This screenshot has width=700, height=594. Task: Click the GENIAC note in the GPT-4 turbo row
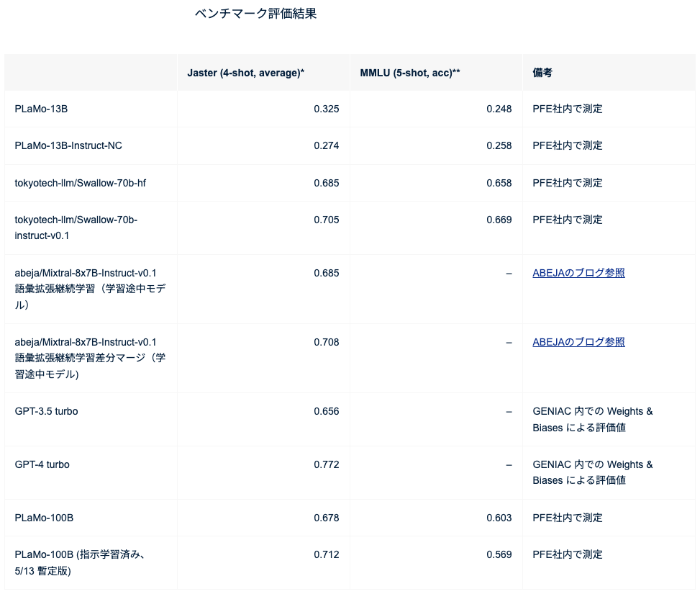(x=592, y=472)
